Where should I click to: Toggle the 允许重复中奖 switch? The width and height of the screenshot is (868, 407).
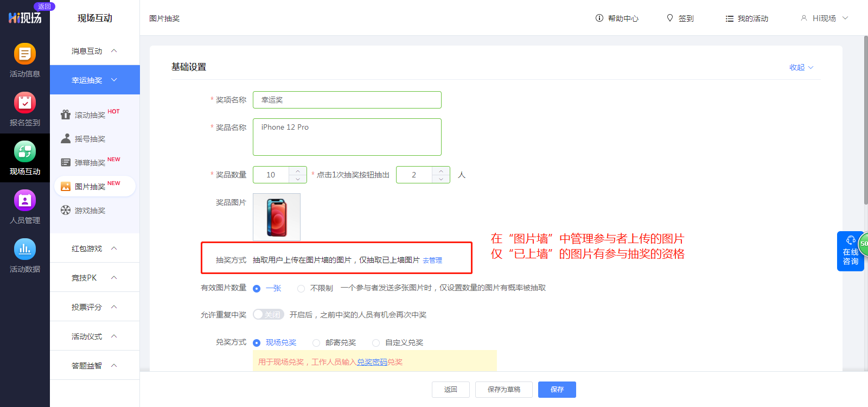click(269, 315)
